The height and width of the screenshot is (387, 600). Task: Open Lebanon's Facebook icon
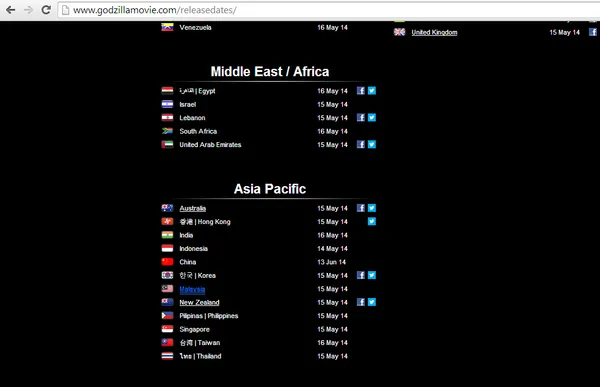360,118
